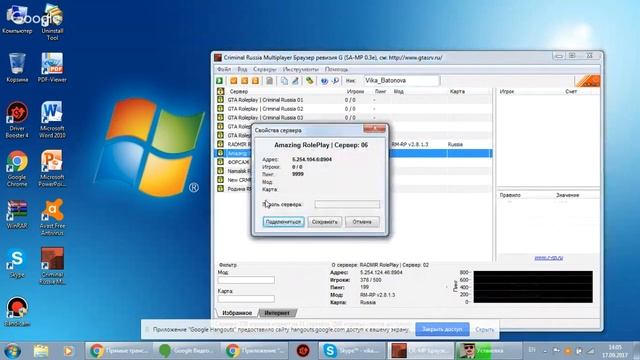
Task: Select the Avast Free Antivirus desktop icon
Action: [x=52, y=217]
